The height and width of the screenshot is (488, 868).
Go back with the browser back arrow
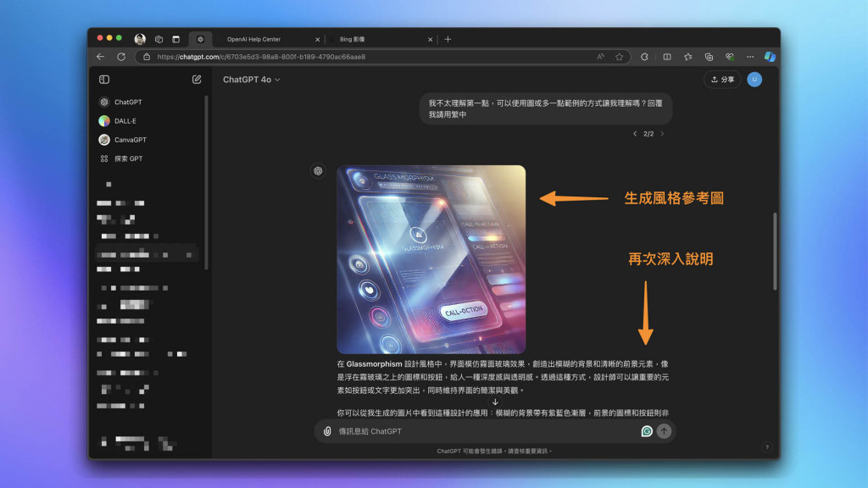click(100, 57)
